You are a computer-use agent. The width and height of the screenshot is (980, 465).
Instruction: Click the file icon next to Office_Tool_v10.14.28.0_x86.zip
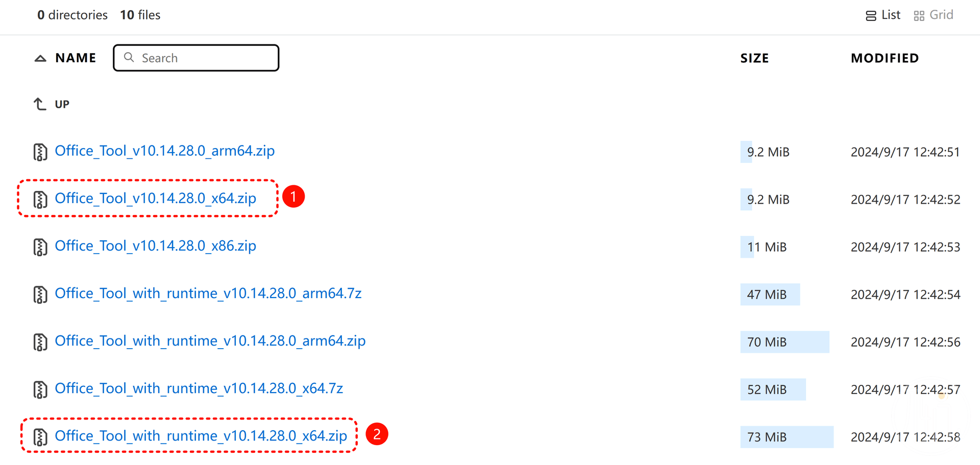40,247
